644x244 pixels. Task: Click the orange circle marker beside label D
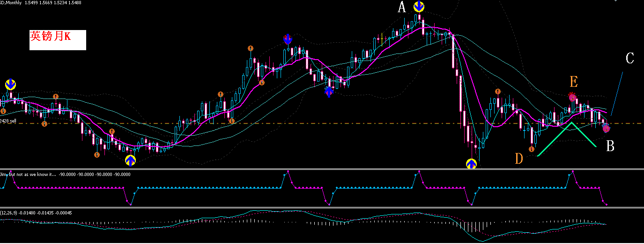point(532,149)
